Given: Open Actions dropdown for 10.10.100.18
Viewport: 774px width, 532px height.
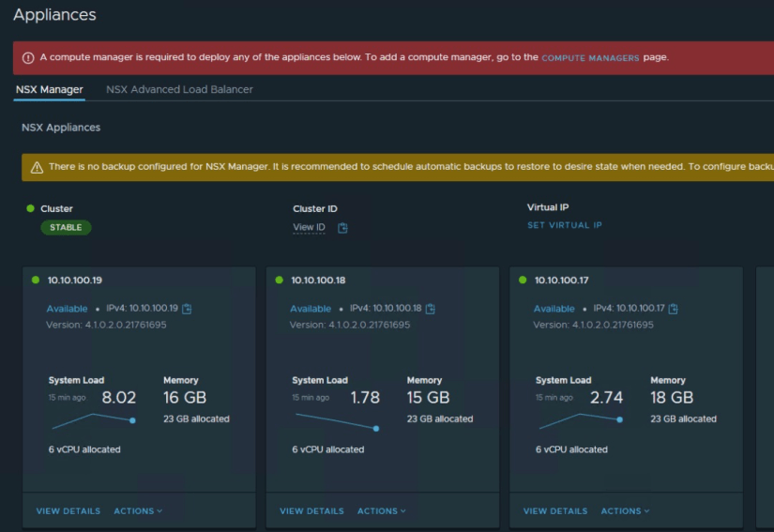Looking at the screenshot, I should click(x=382, y=510).
